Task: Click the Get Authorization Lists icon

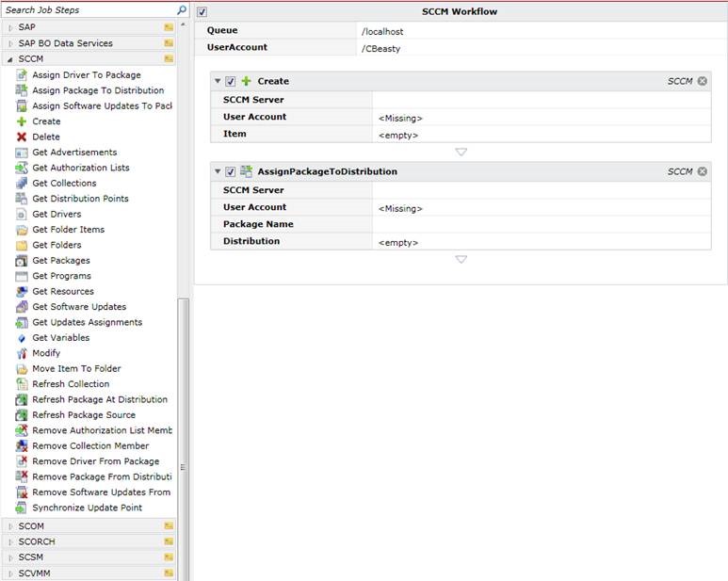Action: point(22,168)
